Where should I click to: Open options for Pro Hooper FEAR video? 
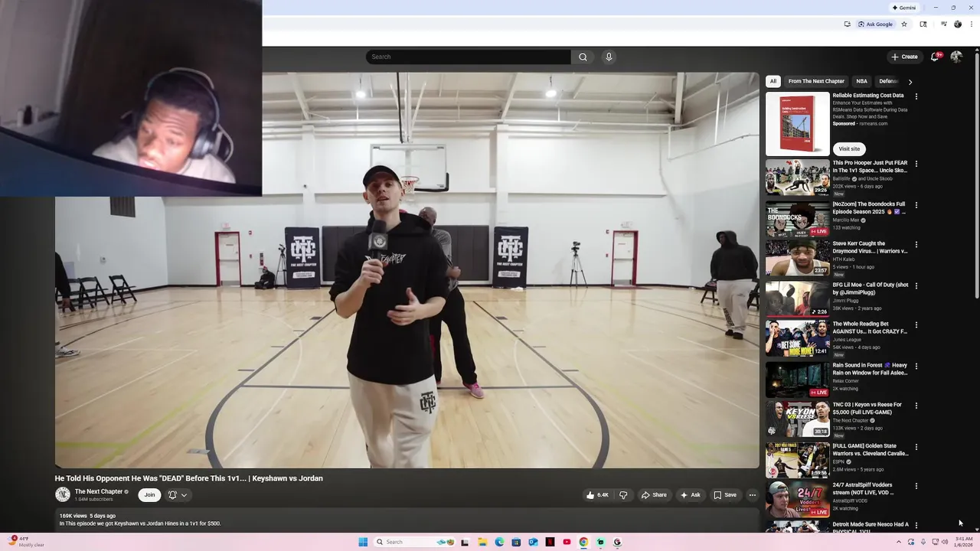point(916,164)
